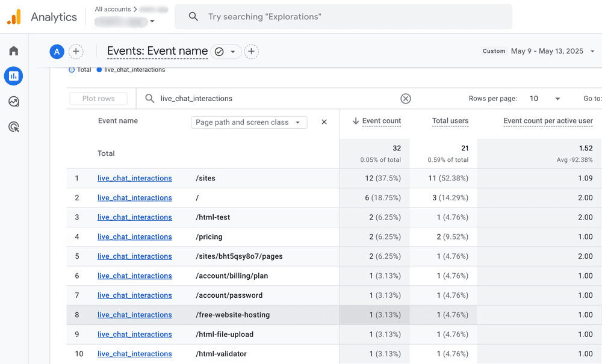Sort by Event count column header
Viewport: 602px width, 364px height.
pos(381,121)
